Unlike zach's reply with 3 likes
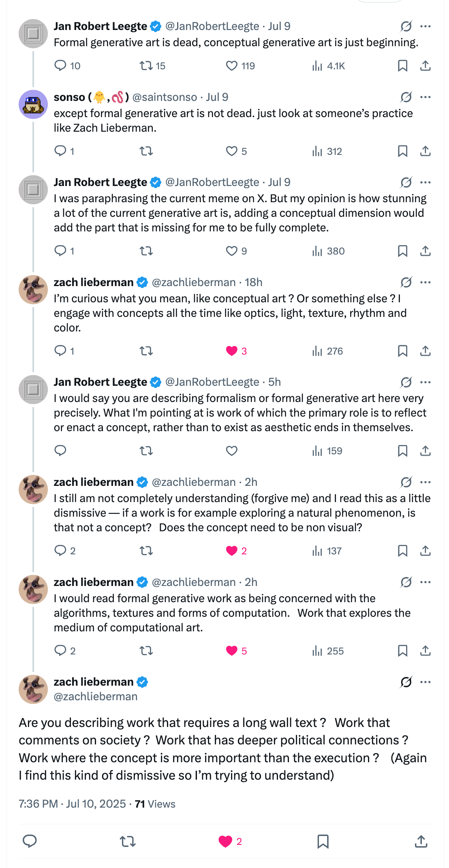The height and width of the screenshot is (868, 449). (x=232, y=351)
